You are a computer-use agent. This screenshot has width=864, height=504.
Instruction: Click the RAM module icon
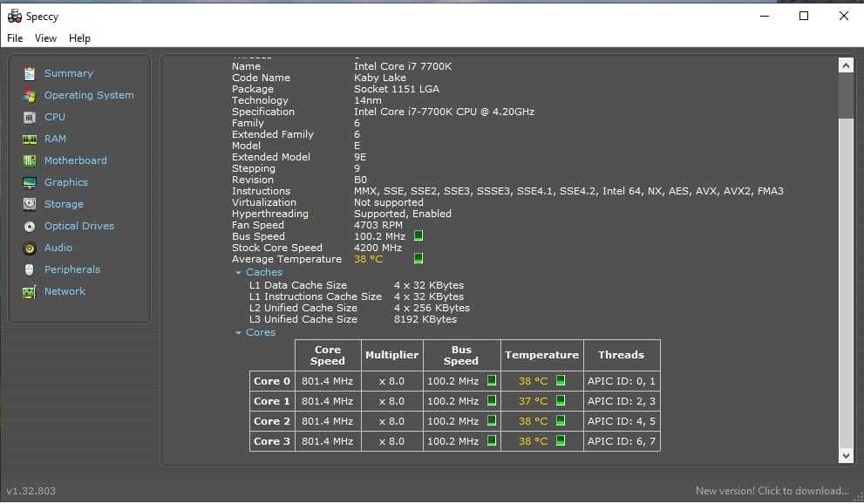tap(29, 140)
